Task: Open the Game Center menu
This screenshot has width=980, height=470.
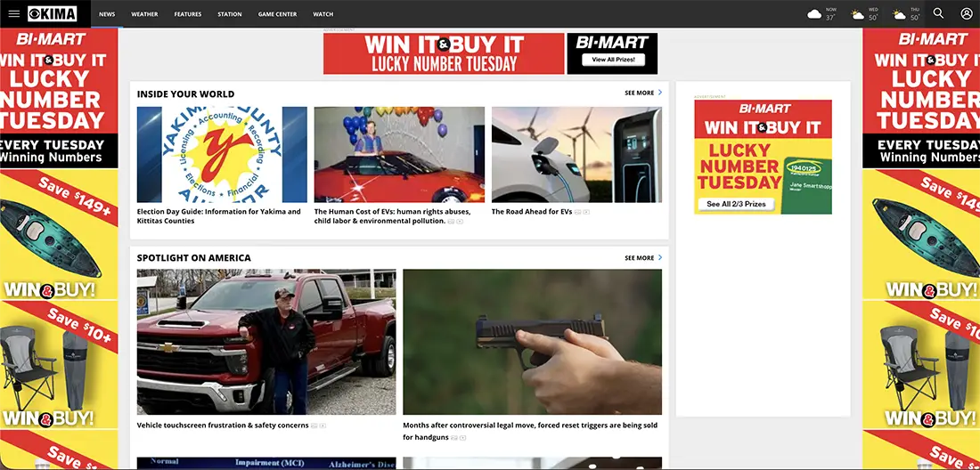Action: [x=277, y=13]
